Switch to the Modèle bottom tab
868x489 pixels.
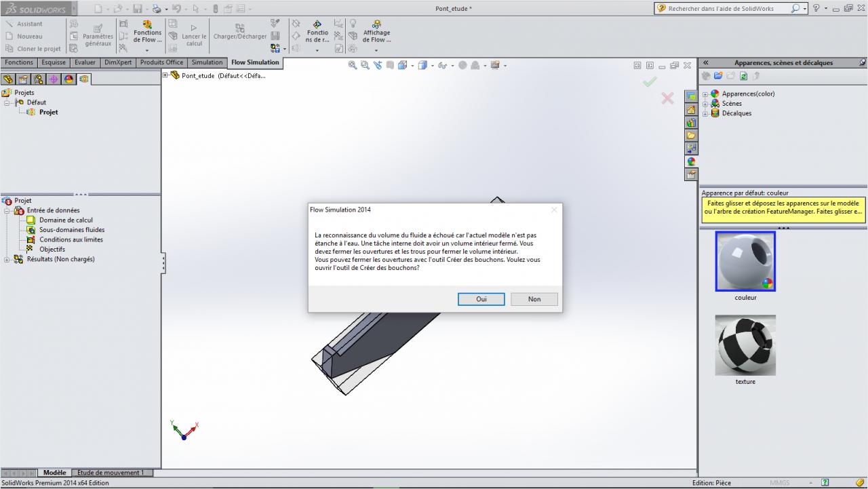(54, 473)
